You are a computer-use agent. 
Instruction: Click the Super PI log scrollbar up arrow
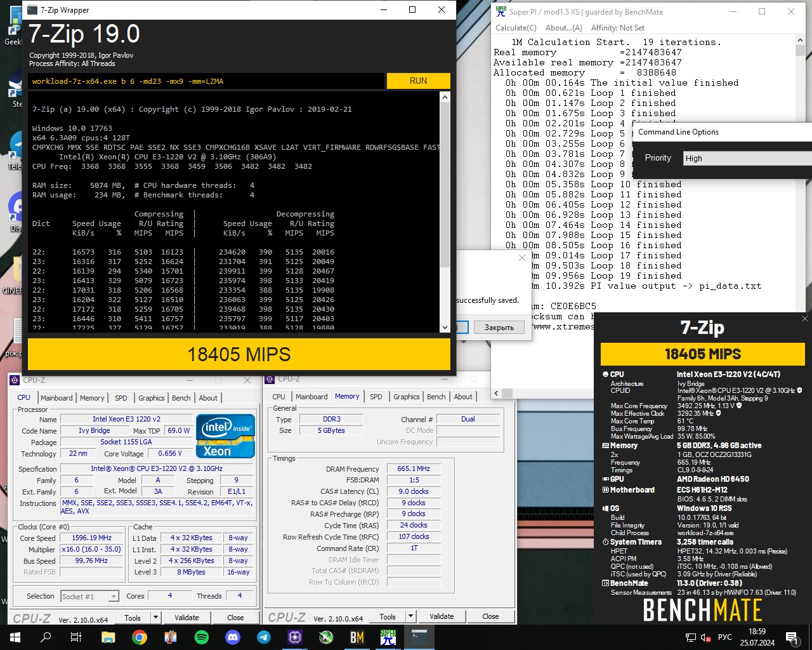(800, 41)
